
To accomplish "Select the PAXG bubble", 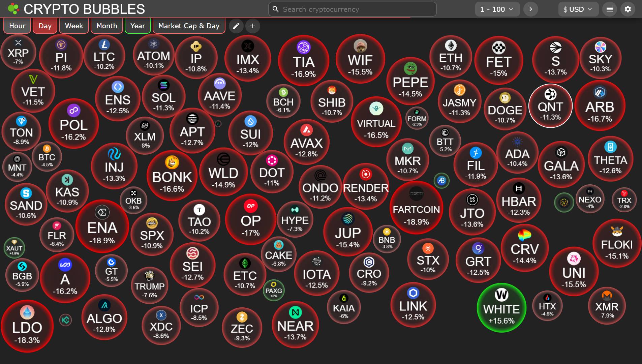I will coord(274,291).
